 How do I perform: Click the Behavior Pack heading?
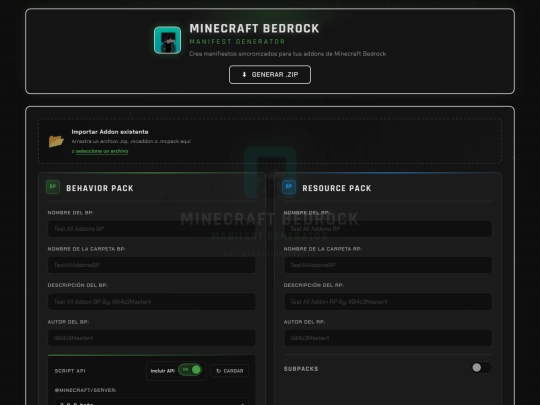pyautogui.click(x=100, y=188)
